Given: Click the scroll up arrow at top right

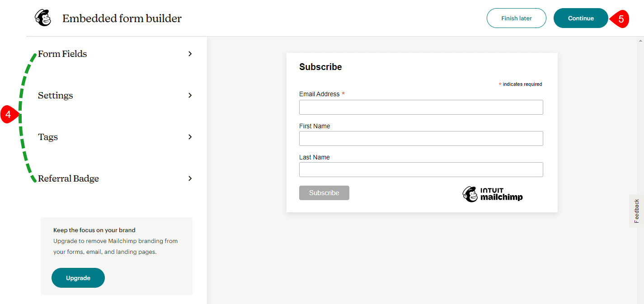Looking at the screenshot, I should [640, 40].
